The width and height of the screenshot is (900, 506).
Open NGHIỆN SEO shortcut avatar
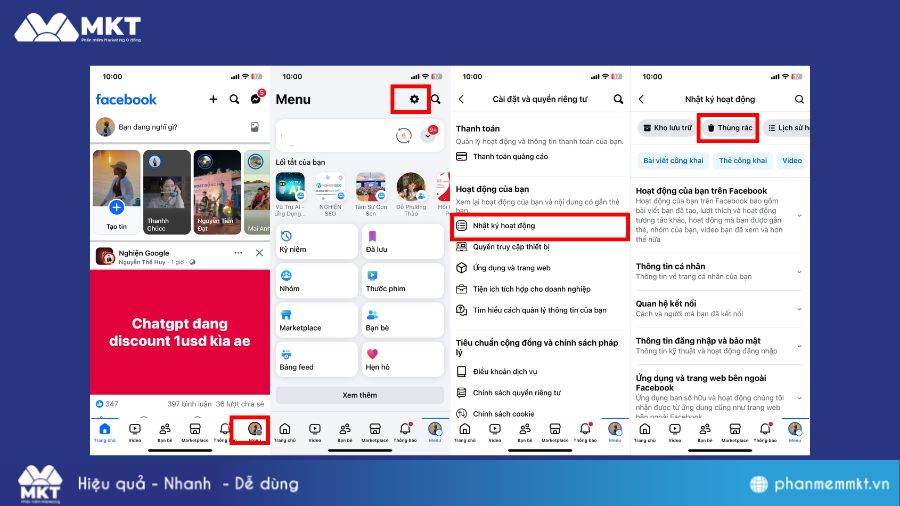pos(330,187)
